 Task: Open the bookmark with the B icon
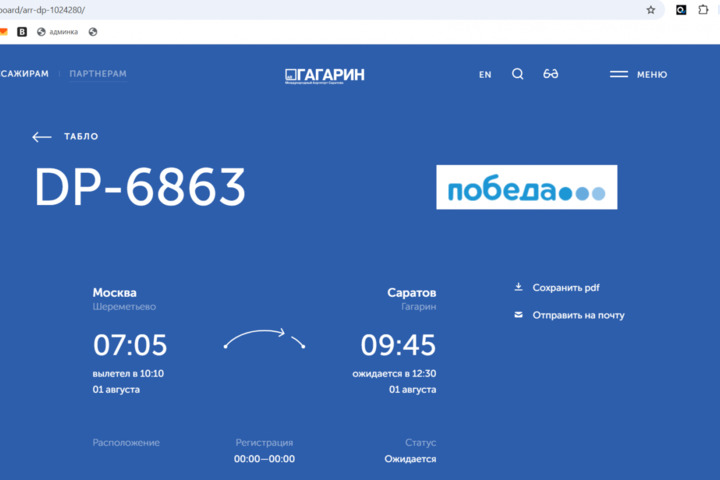pyautogui.click(x=22, y=32)
